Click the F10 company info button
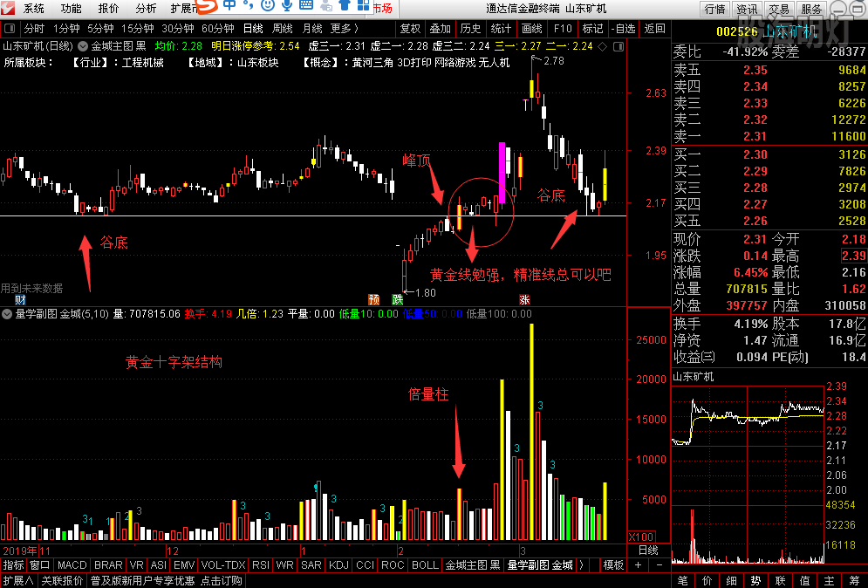This screenshot has width=868, height=588. 563,28
